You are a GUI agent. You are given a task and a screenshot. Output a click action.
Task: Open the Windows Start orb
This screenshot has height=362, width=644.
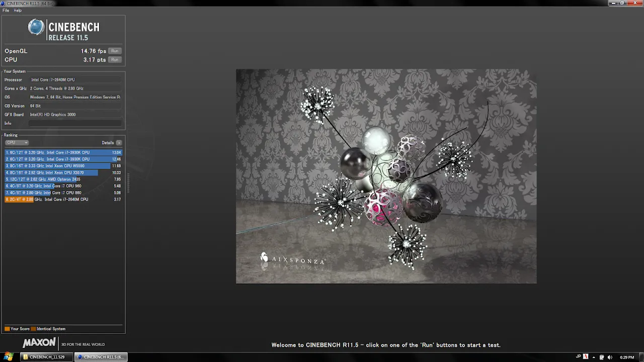[x=8, y=357]
